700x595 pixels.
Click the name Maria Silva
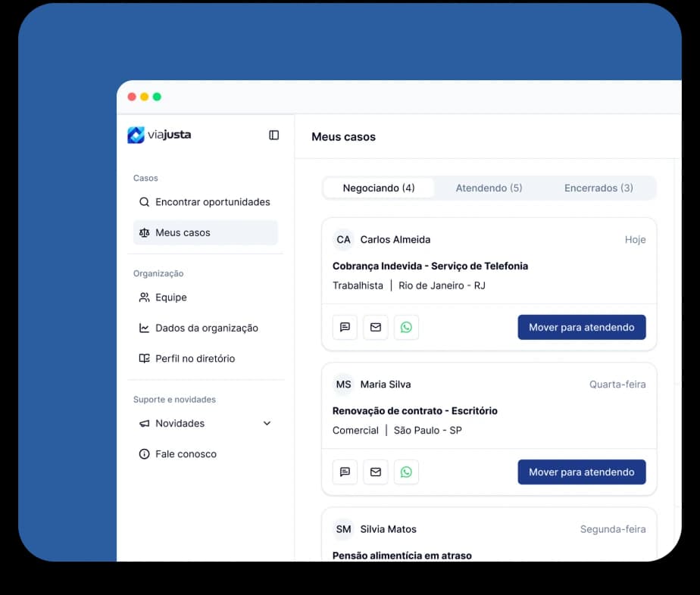[x=386, y=385]
